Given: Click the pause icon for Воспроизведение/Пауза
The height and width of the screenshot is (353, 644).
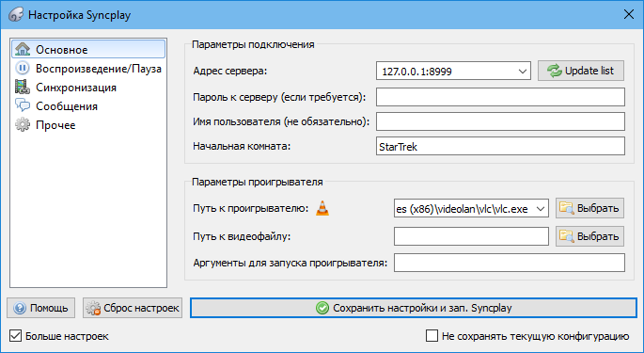Looking at the screenshot, I should tap(23, 68).
